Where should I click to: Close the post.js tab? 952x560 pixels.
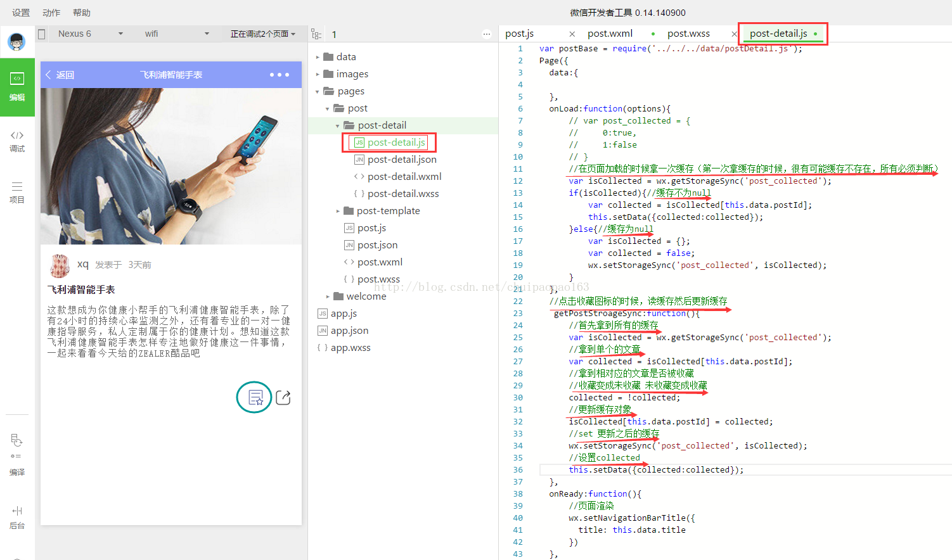572,34
